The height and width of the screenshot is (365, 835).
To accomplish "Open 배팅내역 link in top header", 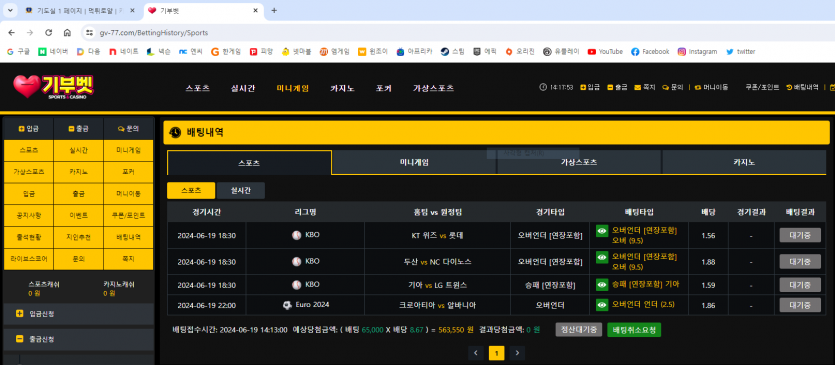I will pyautogui.click(x=802, y=87).
